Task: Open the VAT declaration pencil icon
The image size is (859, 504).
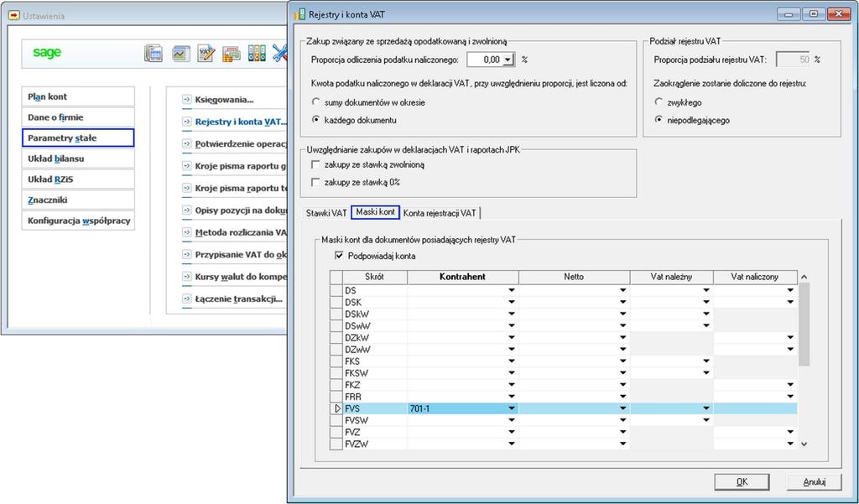Action: (x=206, y=53)
